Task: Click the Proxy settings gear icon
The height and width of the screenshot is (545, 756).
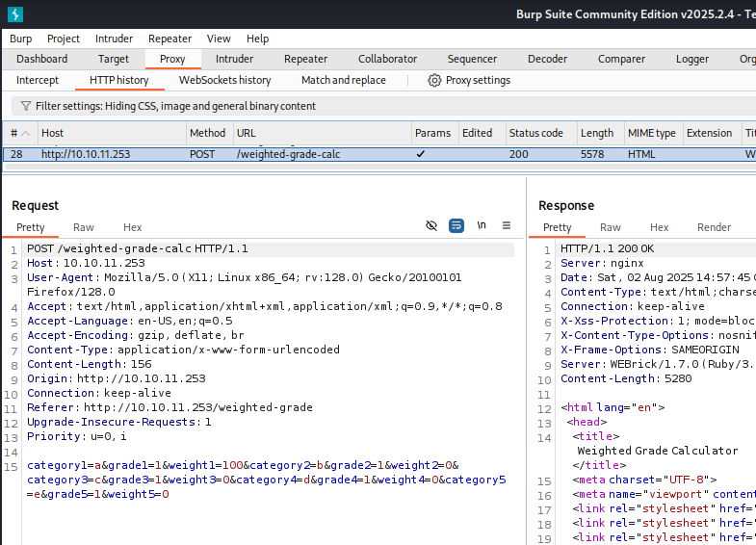Action: [x=434, y=81]
